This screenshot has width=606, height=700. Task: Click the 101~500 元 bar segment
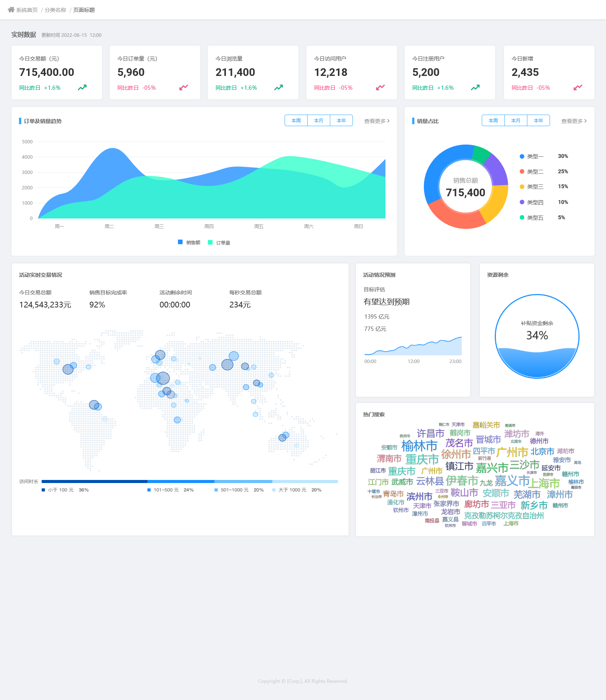coord(181,481)
